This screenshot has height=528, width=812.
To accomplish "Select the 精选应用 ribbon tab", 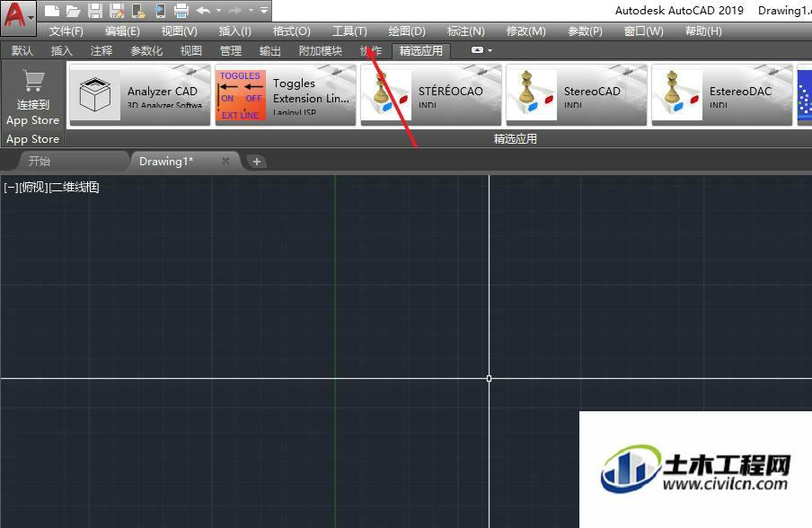I will (x=421, y=50).
